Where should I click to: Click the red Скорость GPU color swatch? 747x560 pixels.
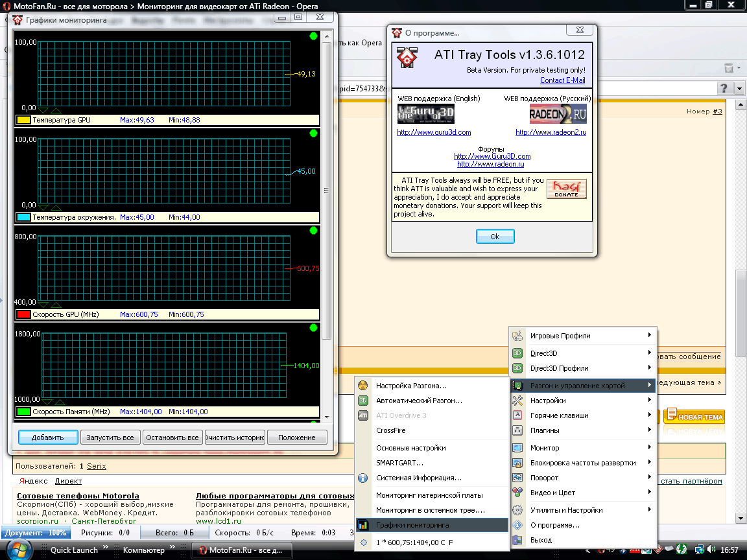tap(23, 314)
